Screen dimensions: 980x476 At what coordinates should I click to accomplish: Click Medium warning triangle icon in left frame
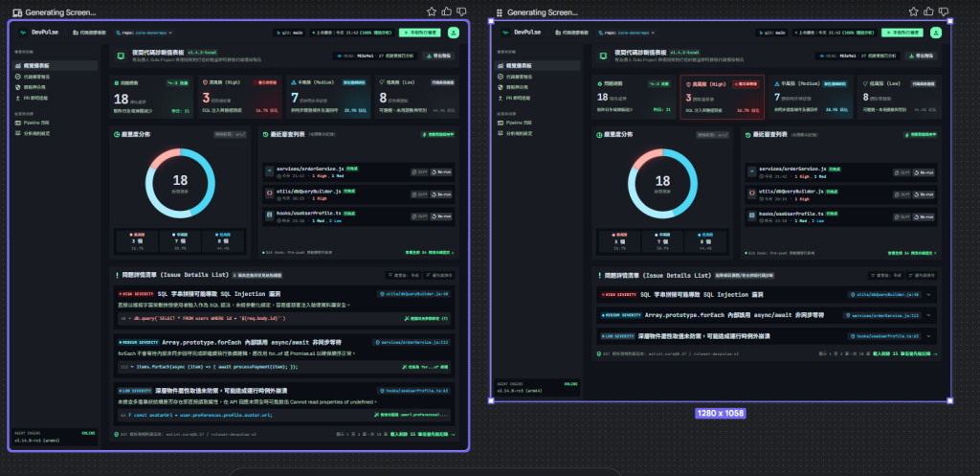[x=293, y=82]
